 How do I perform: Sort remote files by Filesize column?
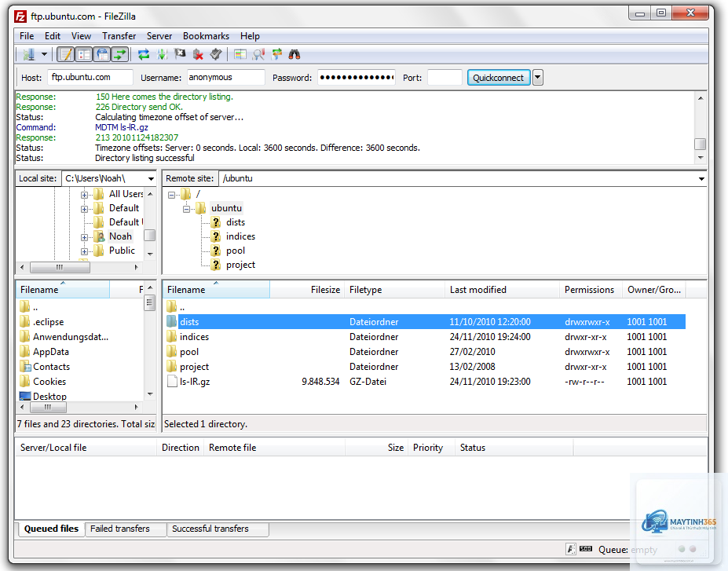click(x=307, y=290)
